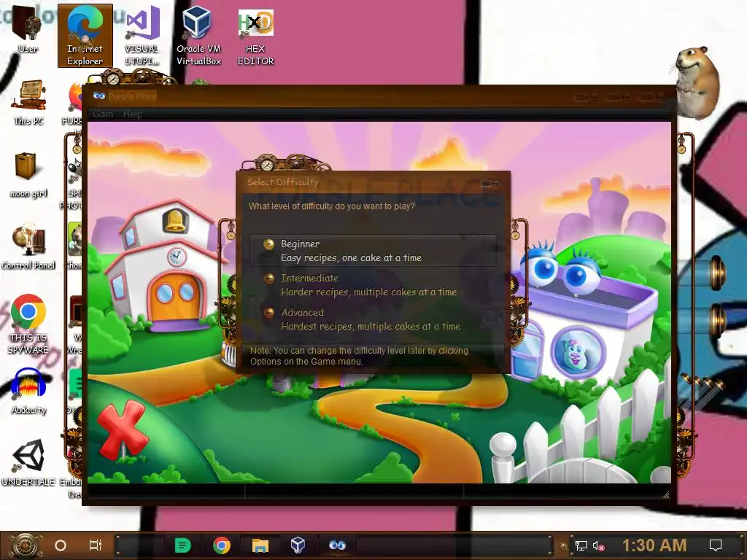The width and height of the screenshot is (747, 560).
Task: Open the Visual Studio desktop shortcut
Action: [142, 36]
